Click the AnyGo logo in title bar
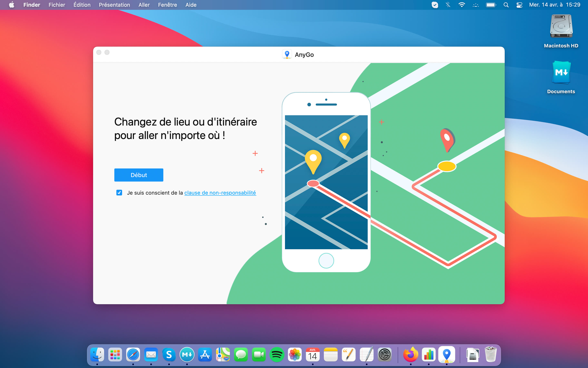Image resolution: width=588 pixels, height=368 pixels. click(x=287, y=54)
